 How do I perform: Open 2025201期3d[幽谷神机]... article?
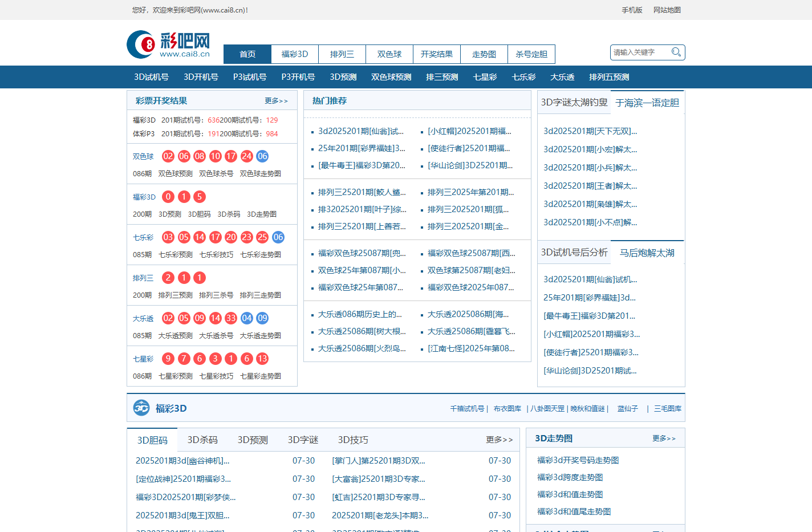coord(182,461)
